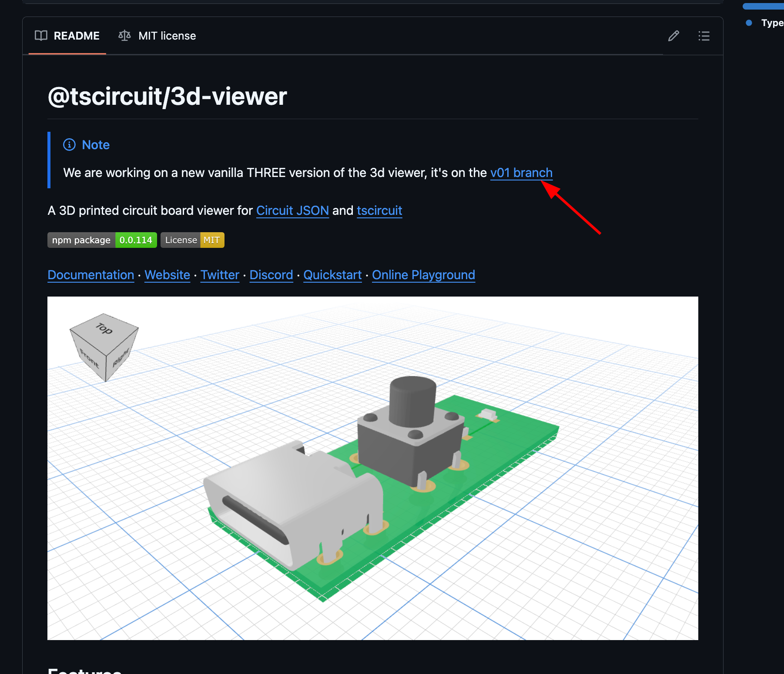This screenshot has height=674, width=784.
Task: Click the npm package 0.0.114 badge
Action: (x=102, y=240)
